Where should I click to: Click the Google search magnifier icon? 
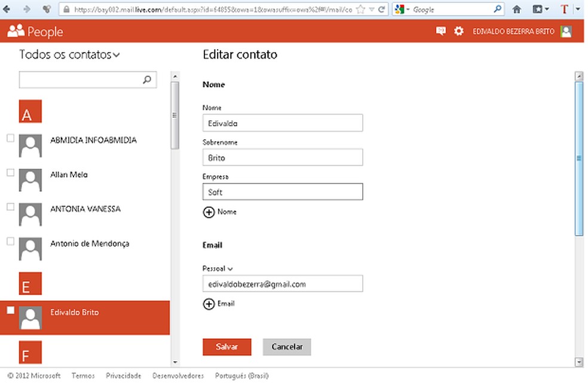pos(498,9)
